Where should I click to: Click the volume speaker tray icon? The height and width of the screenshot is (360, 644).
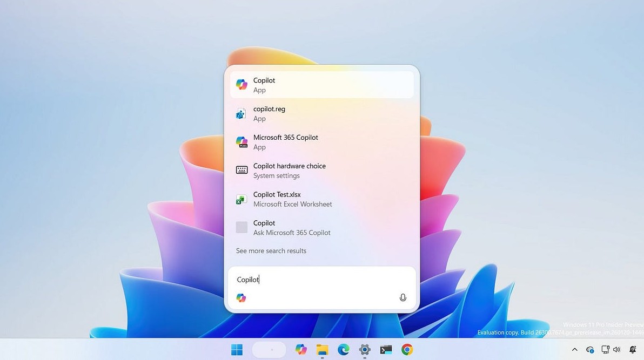point(616,350)
